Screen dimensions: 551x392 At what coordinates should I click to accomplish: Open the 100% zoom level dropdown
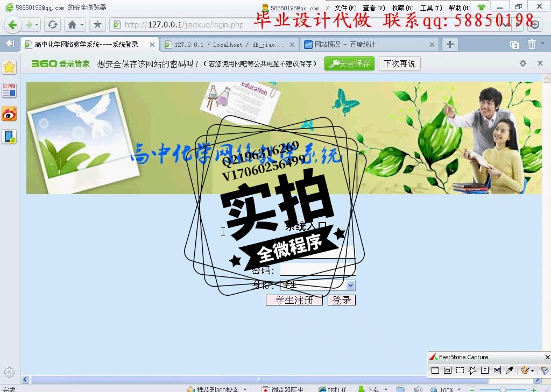tap(460, 389)
